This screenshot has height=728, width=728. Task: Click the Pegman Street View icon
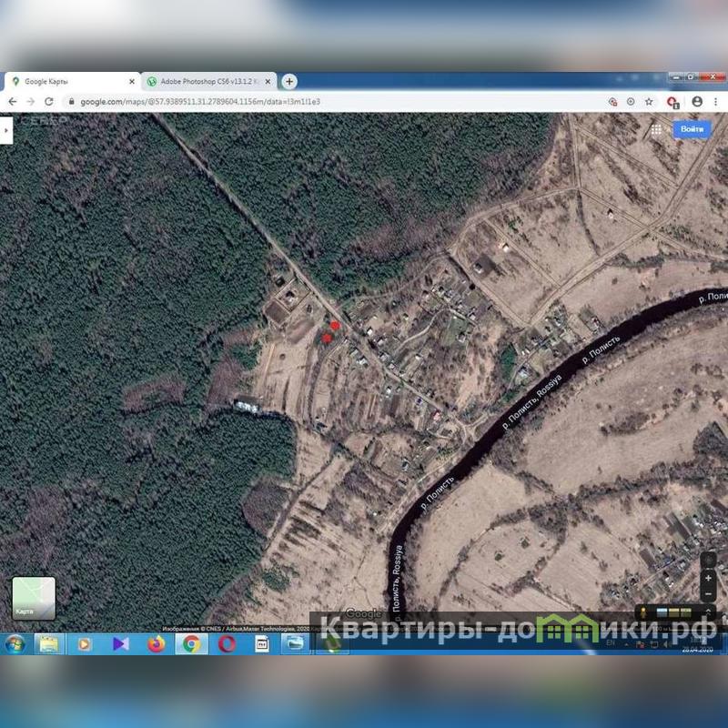(645, 612)
